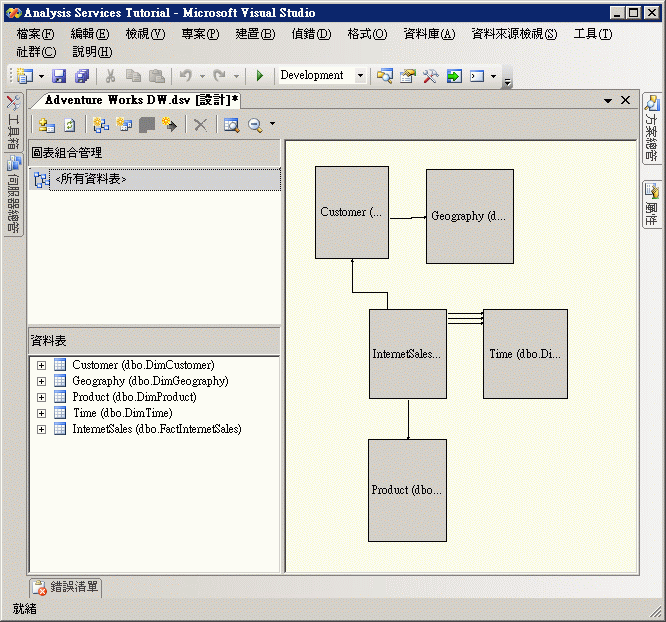Expand Geography (dbo.DimGeography) table node
This screenshot has width=666, height=622.
click(41, 381)
